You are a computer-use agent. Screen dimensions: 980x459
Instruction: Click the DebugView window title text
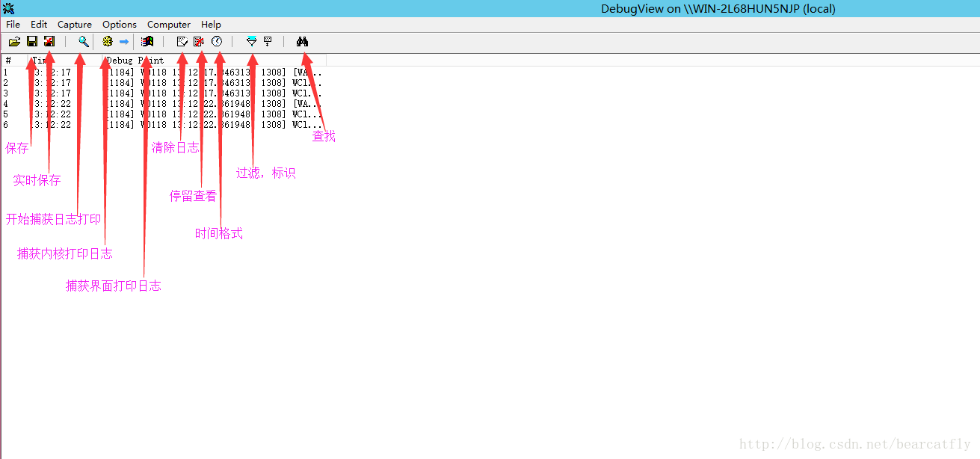718,9
